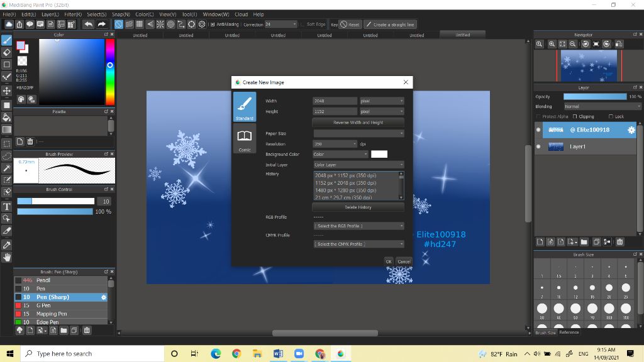The image size is (644, 362).
Task: Open Initial Layer dropdown
Action: (358, 165)
